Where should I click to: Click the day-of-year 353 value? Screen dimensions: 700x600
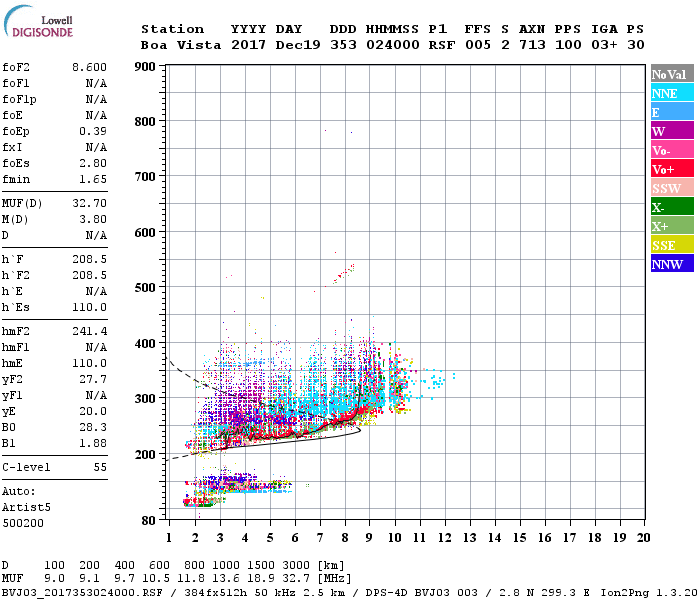point(343,45)
